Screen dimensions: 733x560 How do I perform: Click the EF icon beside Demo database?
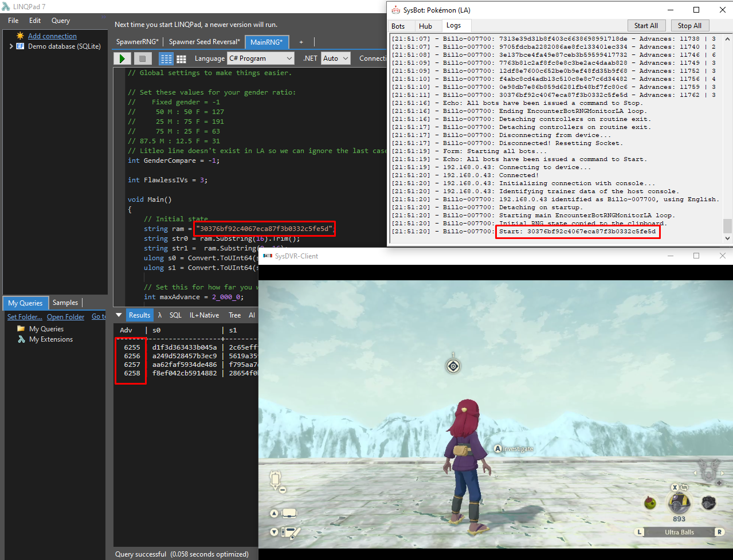click(x=20, y=46)
